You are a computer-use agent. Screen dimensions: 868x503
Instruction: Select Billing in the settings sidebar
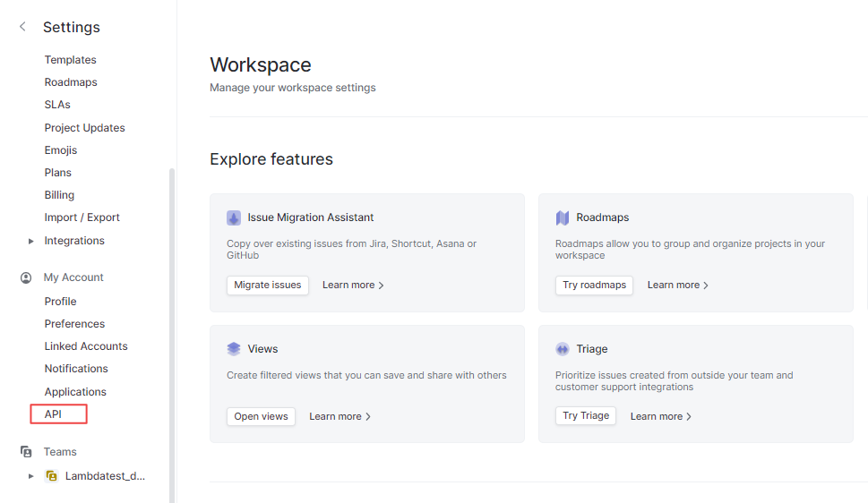[59, 195]
